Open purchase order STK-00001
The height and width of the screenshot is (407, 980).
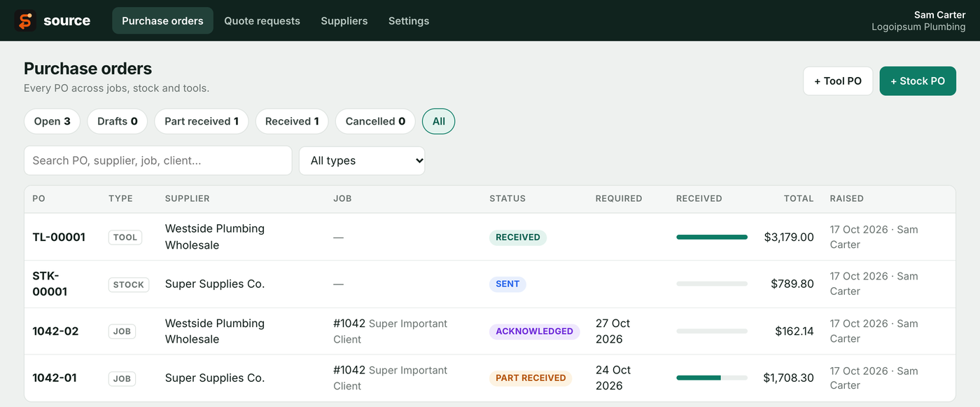click(x=50, y=284)
